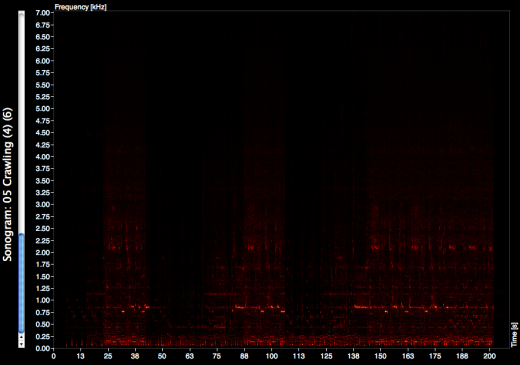Viewport: 520px width, 365px height.
Task: Click the 2.00 kHz frequency tick label
Action: (x=43, y=252)
